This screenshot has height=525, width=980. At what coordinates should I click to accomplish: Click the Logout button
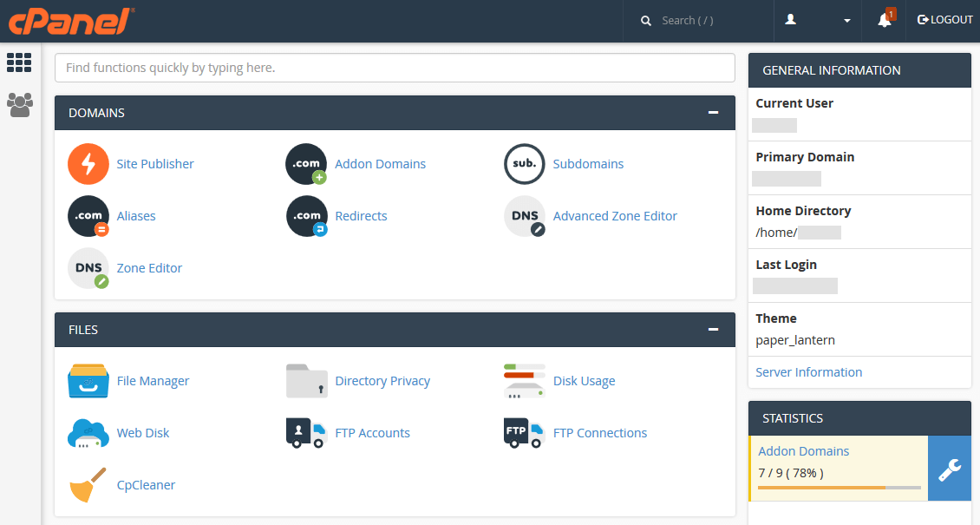(945, 20)
